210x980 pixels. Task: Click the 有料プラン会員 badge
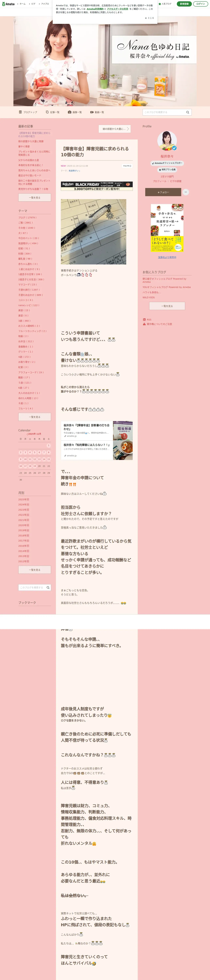point(167,170)
